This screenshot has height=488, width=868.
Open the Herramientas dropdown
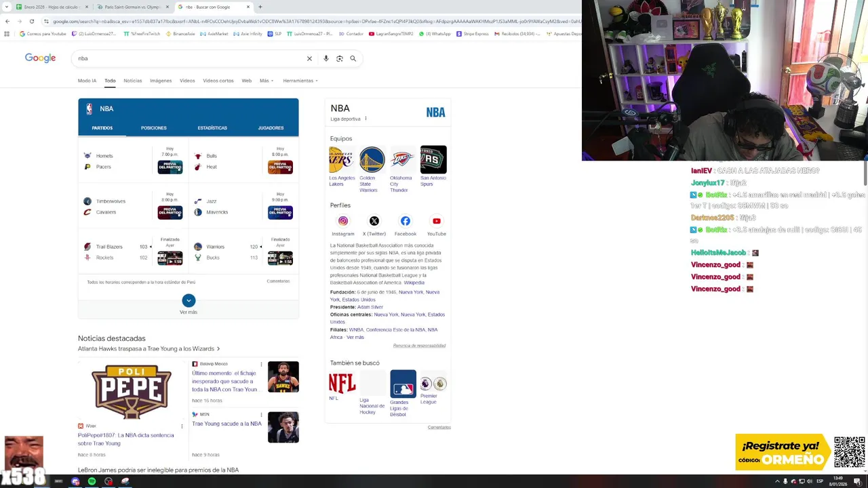(300, 81)
